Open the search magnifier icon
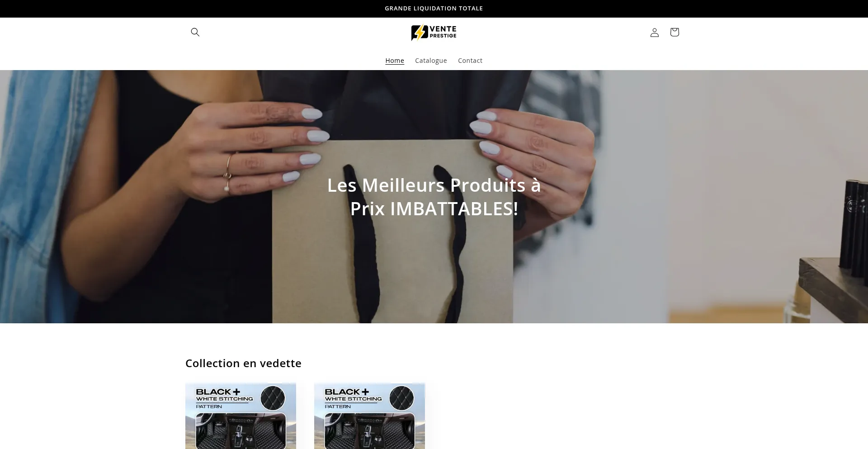 [195, 32]
